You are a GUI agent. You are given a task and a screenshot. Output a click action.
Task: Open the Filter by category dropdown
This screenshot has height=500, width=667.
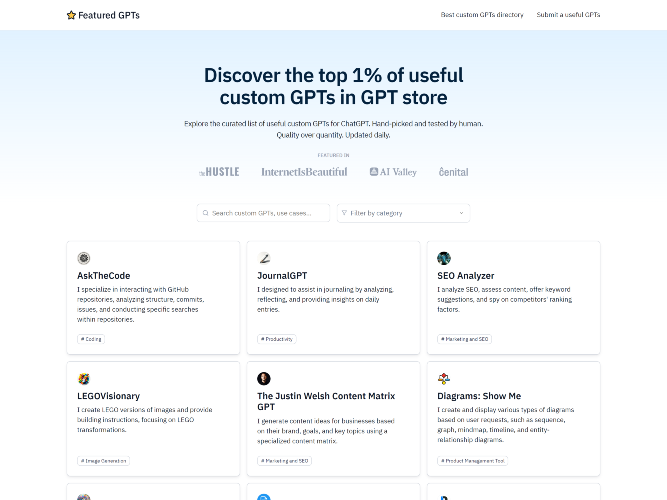(x=403, y=213)
